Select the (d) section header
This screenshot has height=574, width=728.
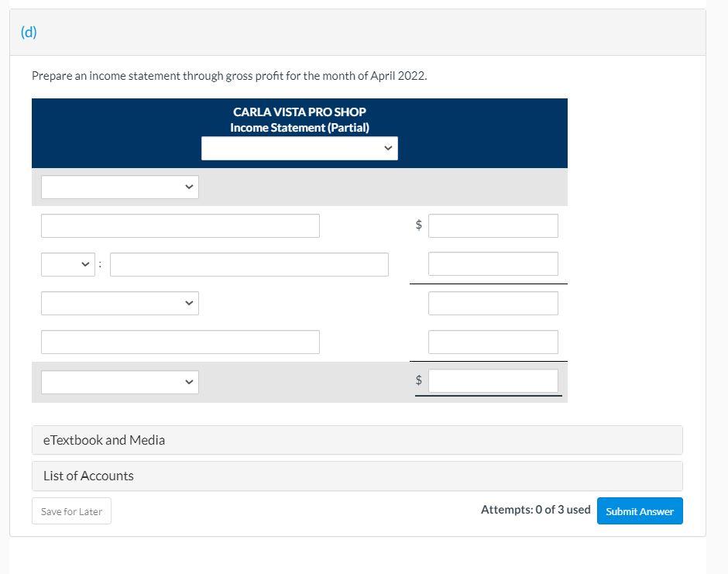[x=29, y=33]
